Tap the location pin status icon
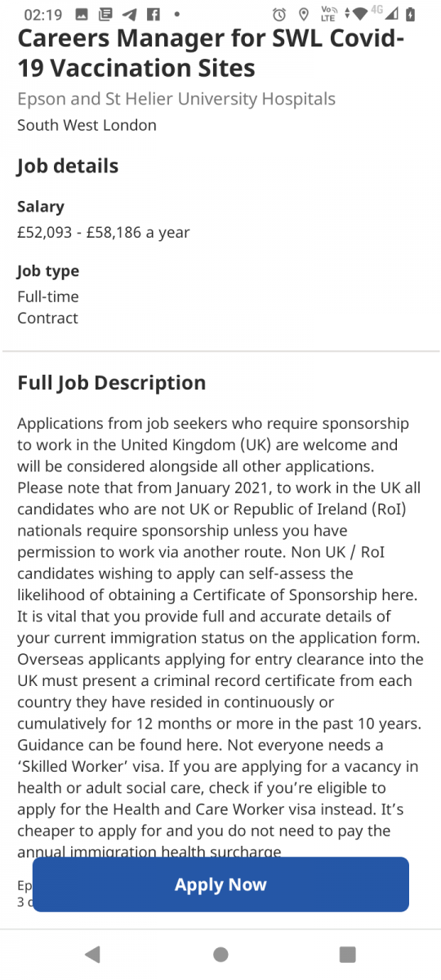The image size is (441, 980). (304, 15)
